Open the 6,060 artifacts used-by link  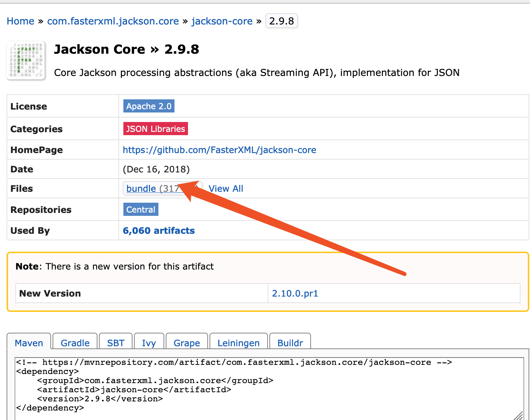coord(159,230)
